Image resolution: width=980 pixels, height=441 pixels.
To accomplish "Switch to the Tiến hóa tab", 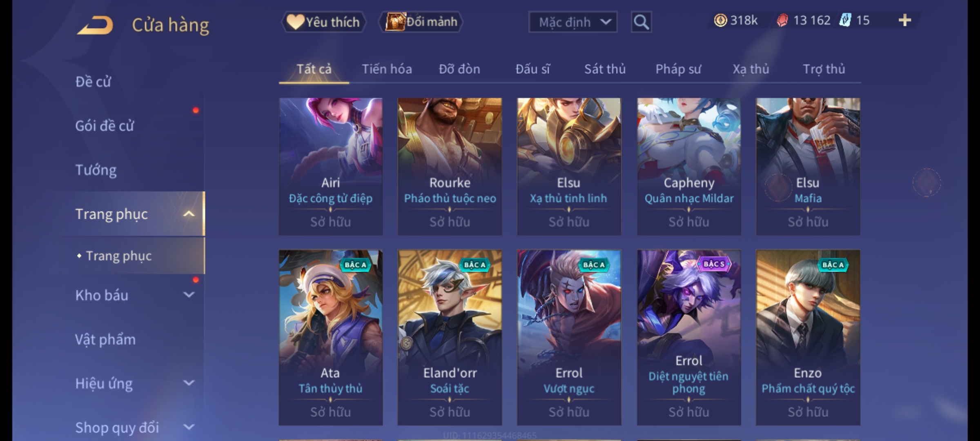I will tap(387, 69).
